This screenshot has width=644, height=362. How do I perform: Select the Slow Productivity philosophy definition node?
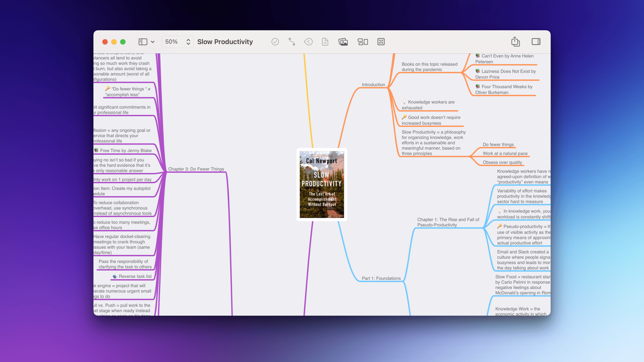click(434, 143)
